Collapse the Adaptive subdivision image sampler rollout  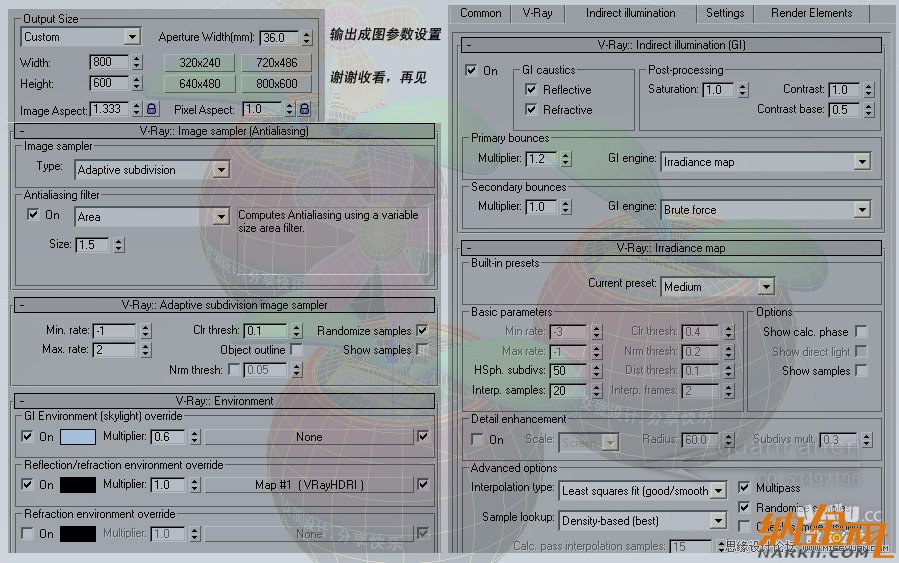(x=224, y=305)
